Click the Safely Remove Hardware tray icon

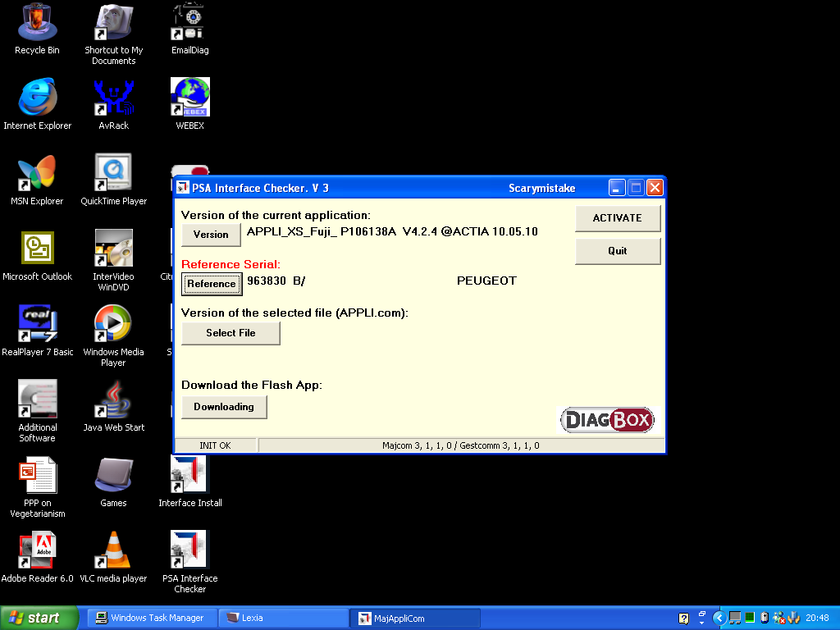point(793,618)
